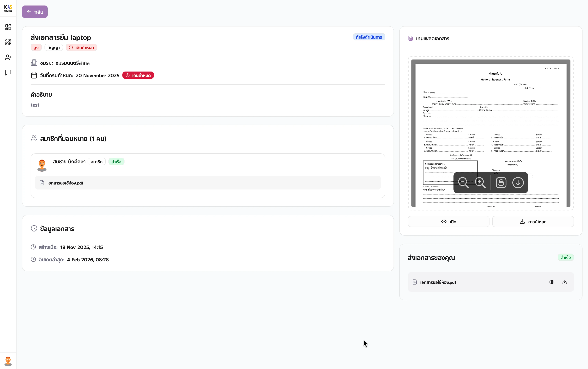588x369 pixels.
Task: Click สมชาย นักศึกษา member avatar
Action: pyautogui.click(x=42, y=165)
